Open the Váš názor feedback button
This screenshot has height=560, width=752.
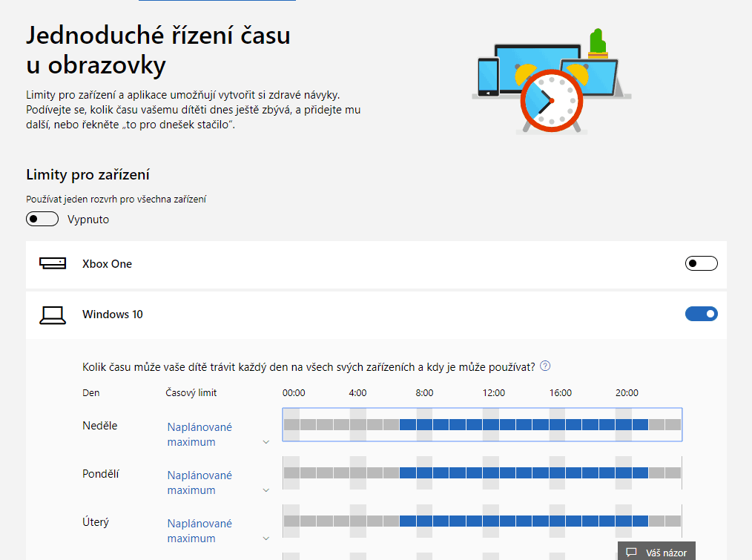(656, 553)
